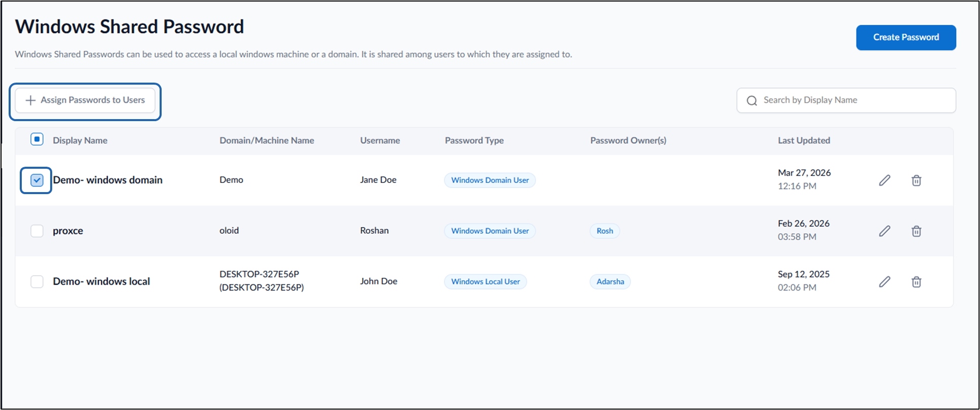Image resolution: width=980 pixels, height=410 pixels.
Task: Click Windows Domain User tag in Roshan row
Action: click(490, 231)
